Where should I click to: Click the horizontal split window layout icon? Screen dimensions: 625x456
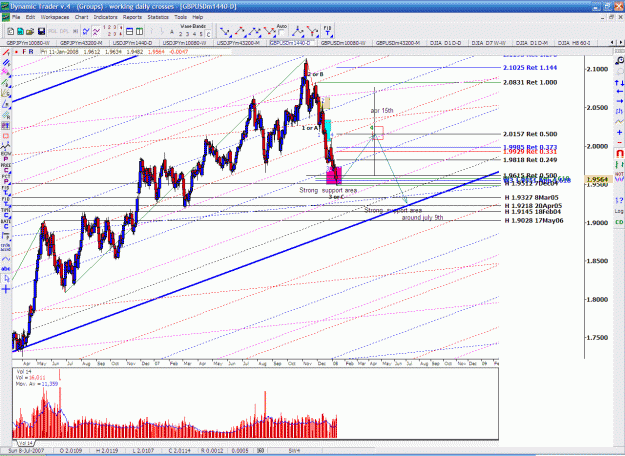[x=130, y=31]
